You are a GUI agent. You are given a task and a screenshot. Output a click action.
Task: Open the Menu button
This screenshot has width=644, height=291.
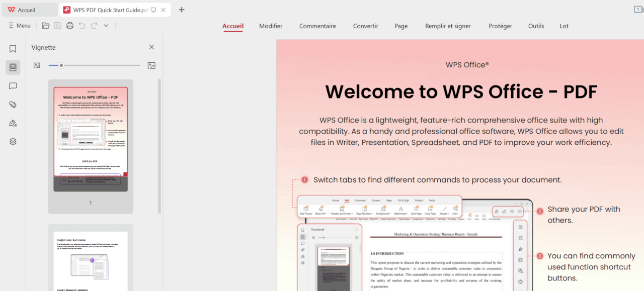coord(19,26)
